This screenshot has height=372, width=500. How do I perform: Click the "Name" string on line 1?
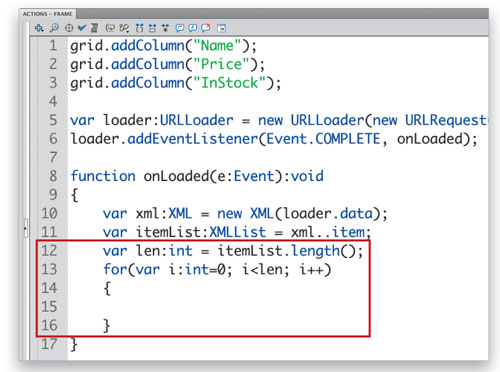click(217, 46)
